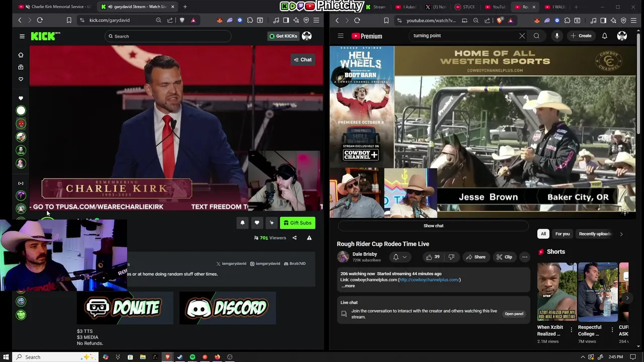Click the sparkle subscribe icon next to Gift Subs
This screenshot has height=362, width=644.
click(272, 223)
